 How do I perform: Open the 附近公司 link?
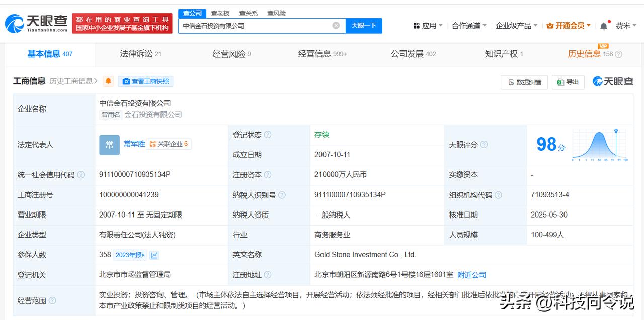[472, 275]
